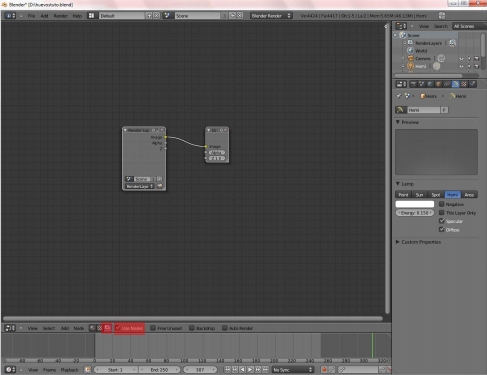The image size is (487, 375).
Task: Click the End 250 frame field
Action: click(x=159, y=370)
